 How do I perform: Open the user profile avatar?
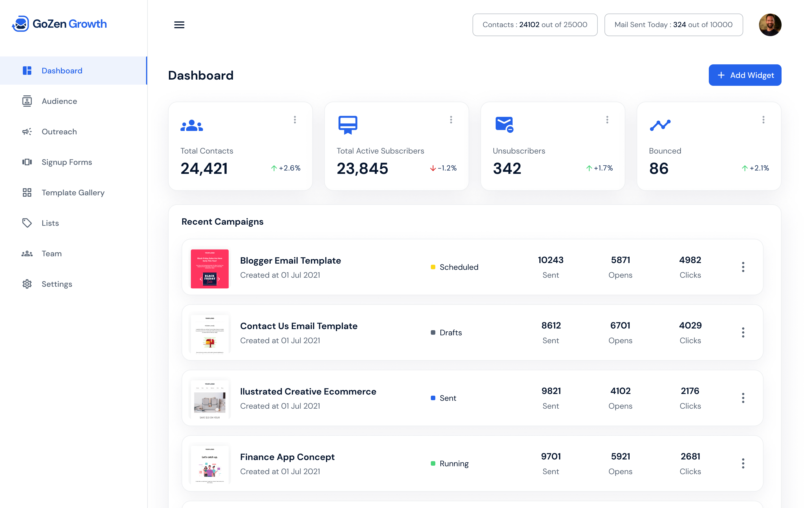click(770, 25)
